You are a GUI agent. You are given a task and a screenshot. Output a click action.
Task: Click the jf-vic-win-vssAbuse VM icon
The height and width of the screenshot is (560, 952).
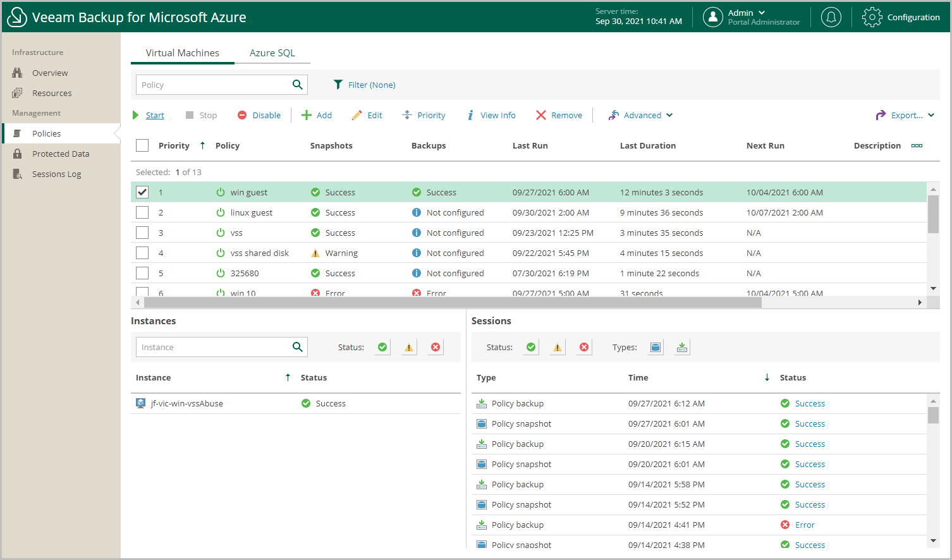141,403
